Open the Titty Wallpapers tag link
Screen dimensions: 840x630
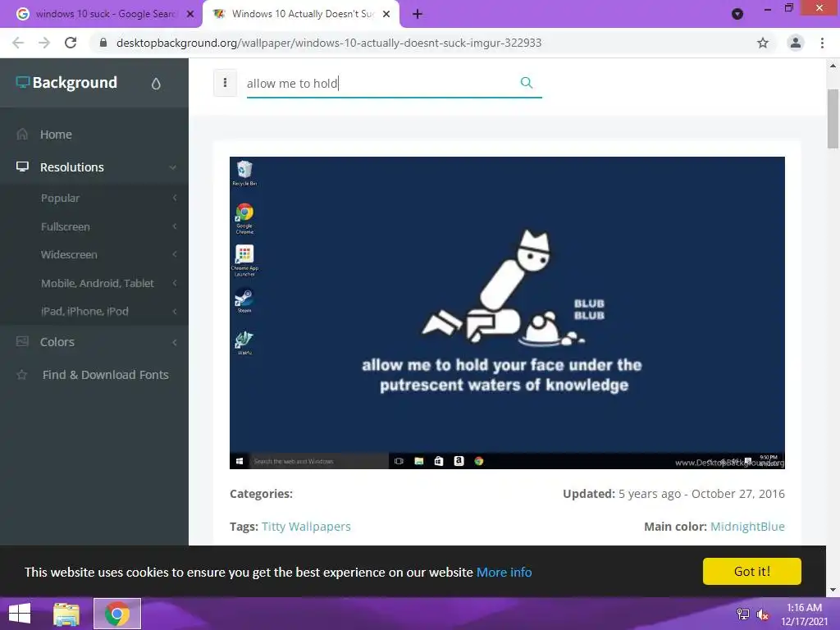(x=306, y=527)
